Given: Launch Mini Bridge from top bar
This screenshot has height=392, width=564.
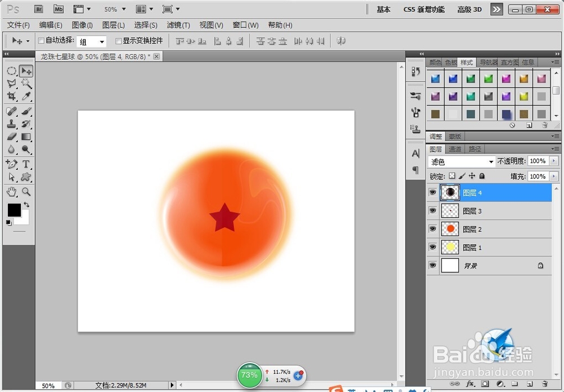Looking at the screenshot, I should (x=58, y=10).
